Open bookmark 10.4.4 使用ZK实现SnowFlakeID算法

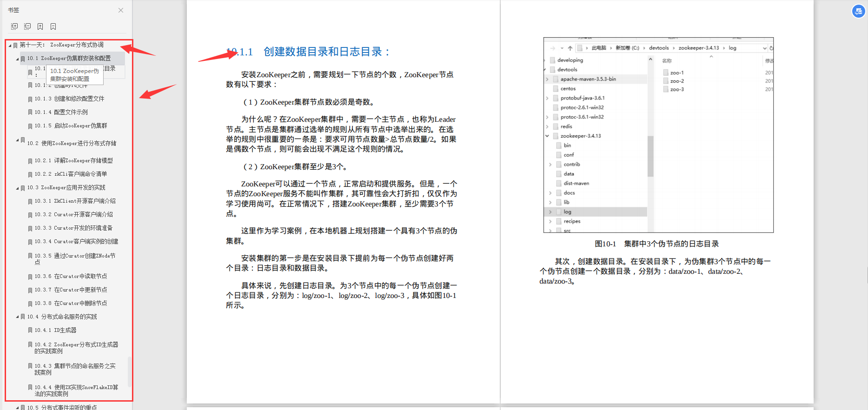[76, 391]
